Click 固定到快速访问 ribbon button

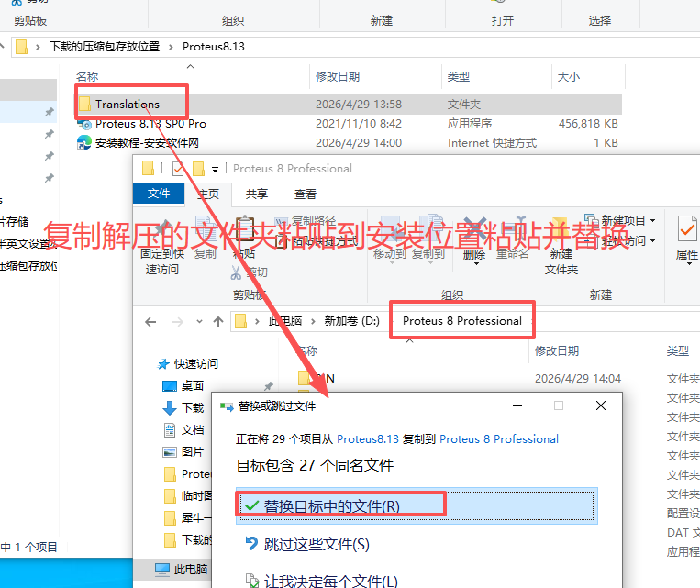point(162,246)
